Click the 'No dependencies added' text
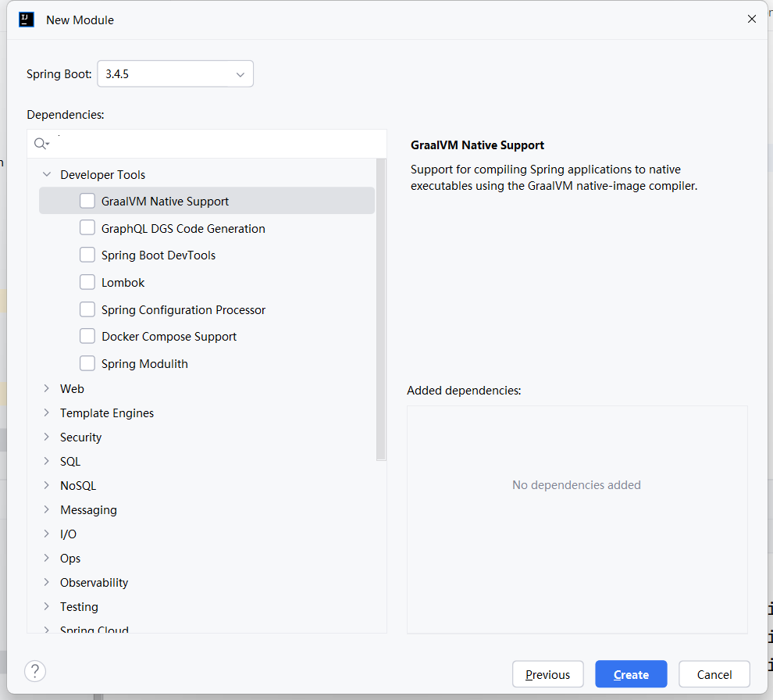 tap(576, 485)
